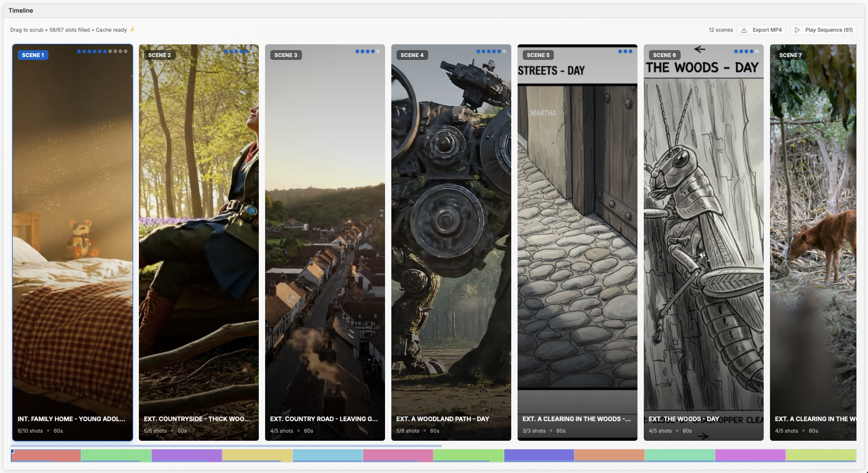The width and height of the screenshot is (868, 473).
Task: Jump to the indigo blue timeline segment
Action: (x=539, y=456)
